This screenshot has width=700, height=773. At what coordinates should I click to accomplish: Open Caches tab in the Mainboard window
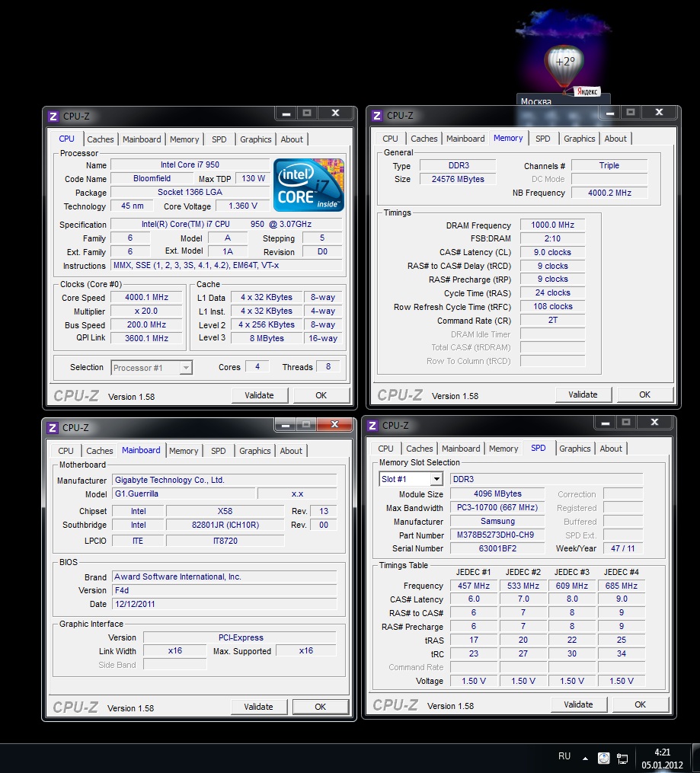[x=100, y=451]
